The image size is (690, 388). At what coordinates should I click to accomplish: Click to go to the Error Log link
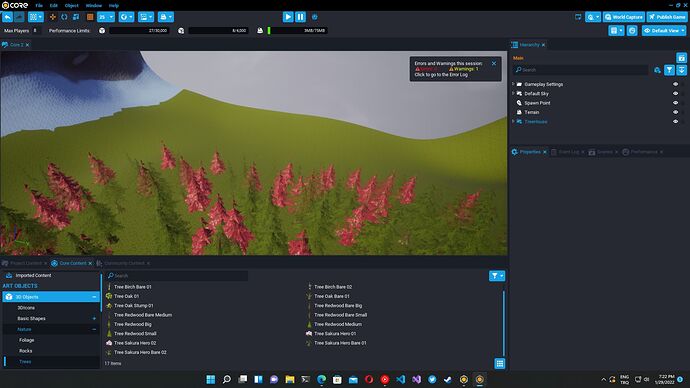coord(441,75)
